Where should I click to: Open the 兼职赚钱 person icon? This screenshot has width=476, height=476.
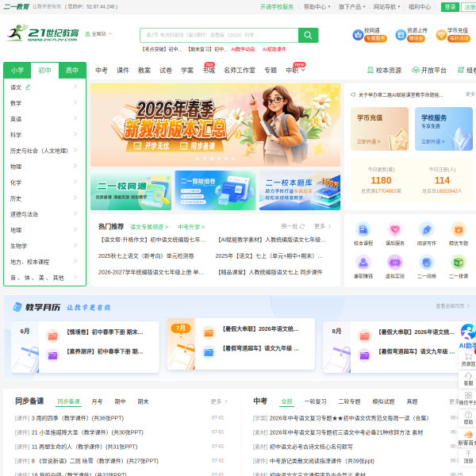(x=363, y=263)
